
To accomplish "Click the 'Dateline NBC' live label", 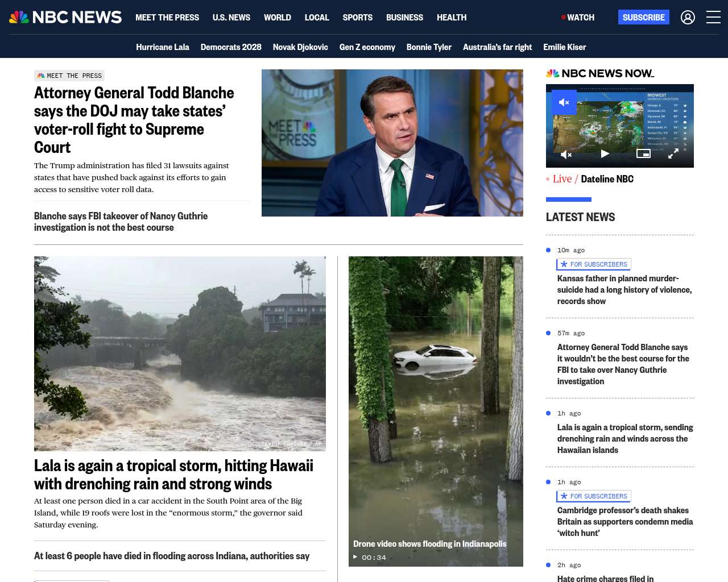I will (607, 179).
